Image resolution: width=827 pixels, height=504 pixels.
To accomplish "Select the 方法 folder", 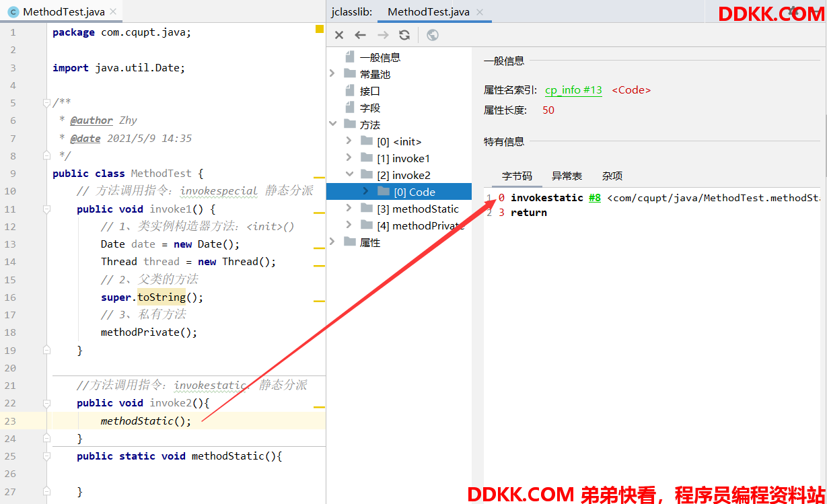I will tap(370, 124).
